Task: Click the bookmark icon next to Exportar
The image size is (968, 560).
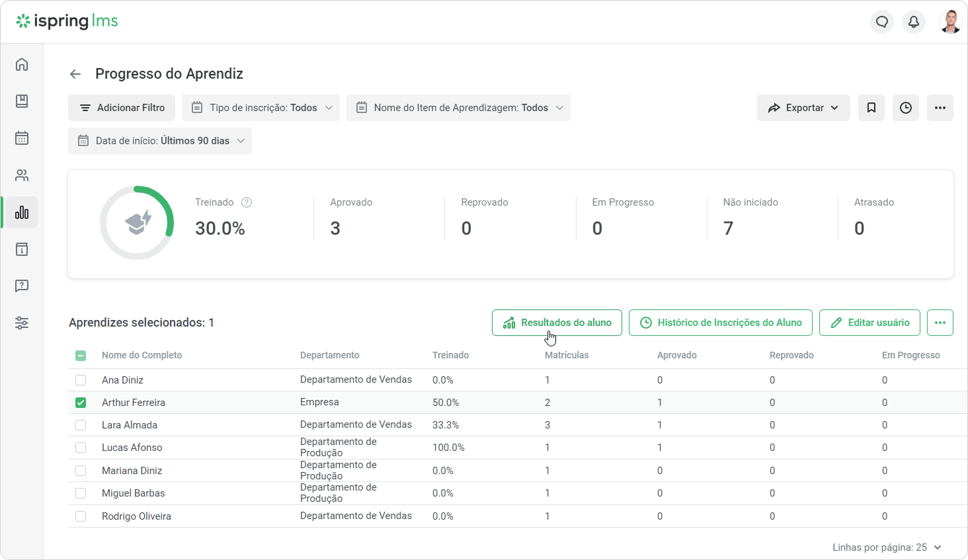Action: (x=871, y=108)
